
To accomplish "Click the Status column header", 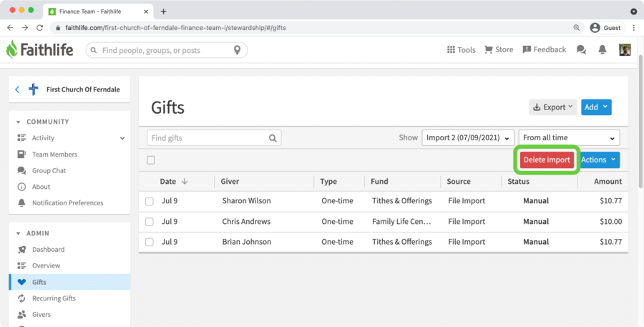I will tap(518, 181).
